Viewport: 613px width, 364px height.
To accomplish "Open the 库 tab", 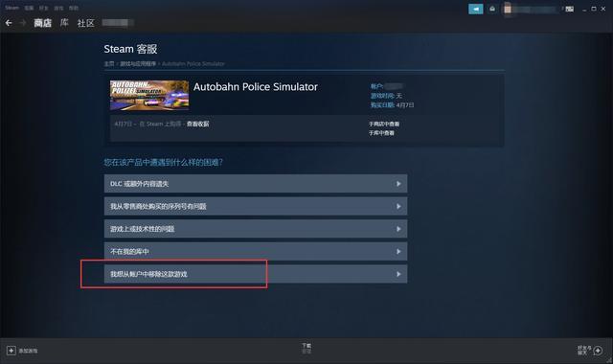I will [64, 23].
